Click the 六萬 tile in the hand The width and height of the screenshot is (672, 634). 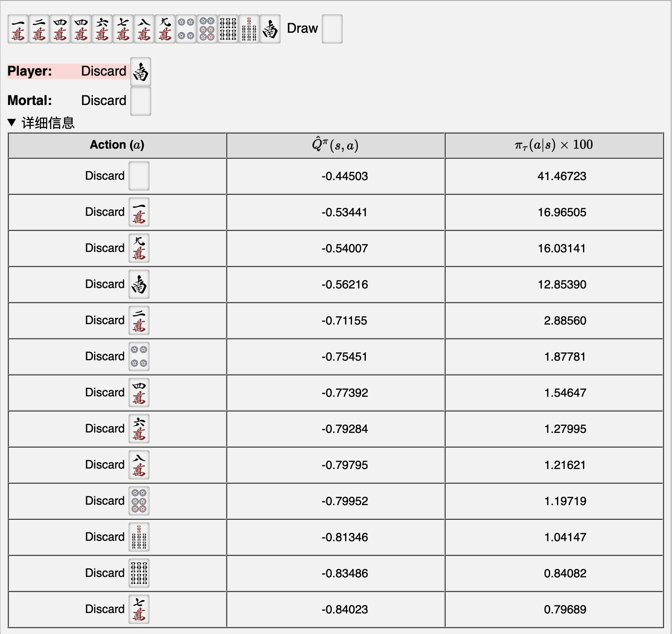(102, 29)
